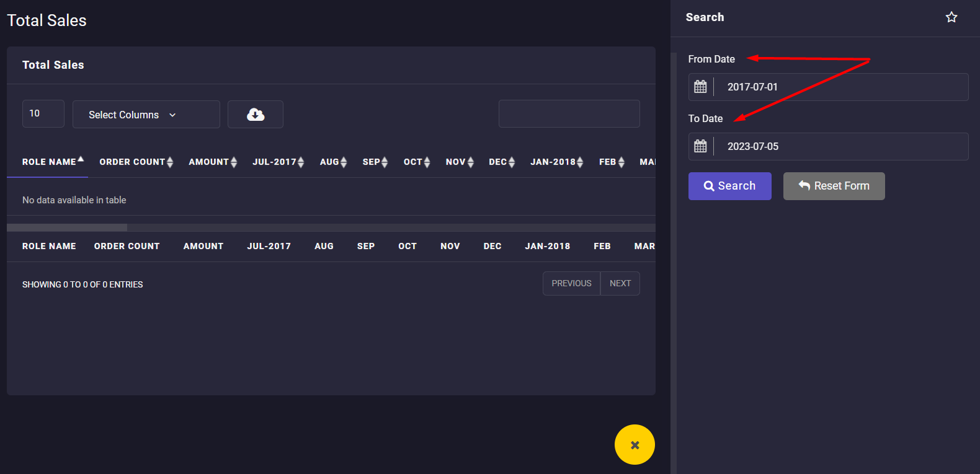Sort by the JAN-2018 column header
The width and height of the screenshot is (980, 474).
(x=553, y=162)
